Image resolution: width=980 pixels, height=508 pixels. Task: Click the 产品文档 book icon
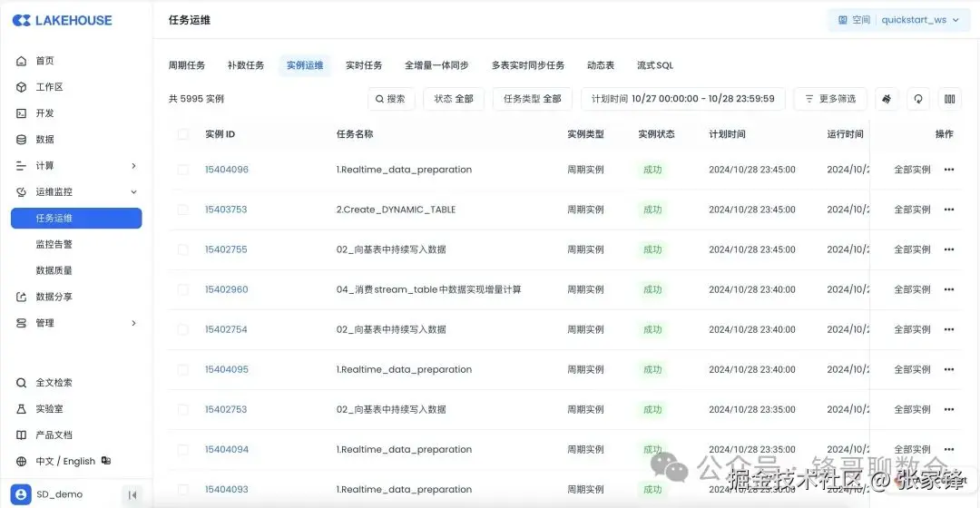point(21,435)
